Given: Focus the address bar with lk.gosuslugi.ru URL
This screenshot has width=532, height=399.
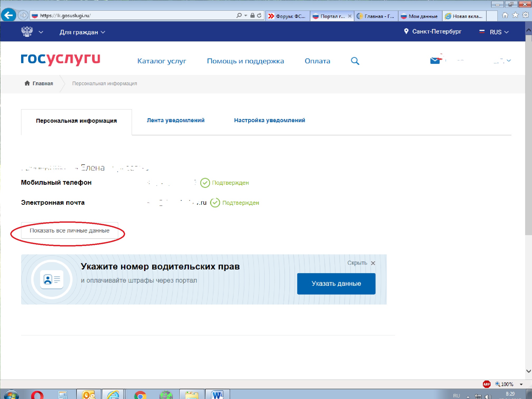Looking at the screenshot, I should pyautogui.click(x=132, y=15).
